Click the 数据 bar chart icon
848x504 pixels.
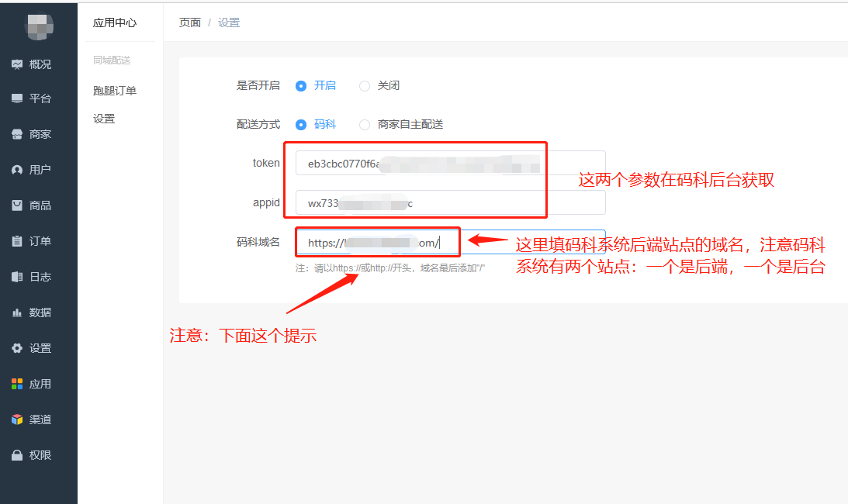coord(17,312)
